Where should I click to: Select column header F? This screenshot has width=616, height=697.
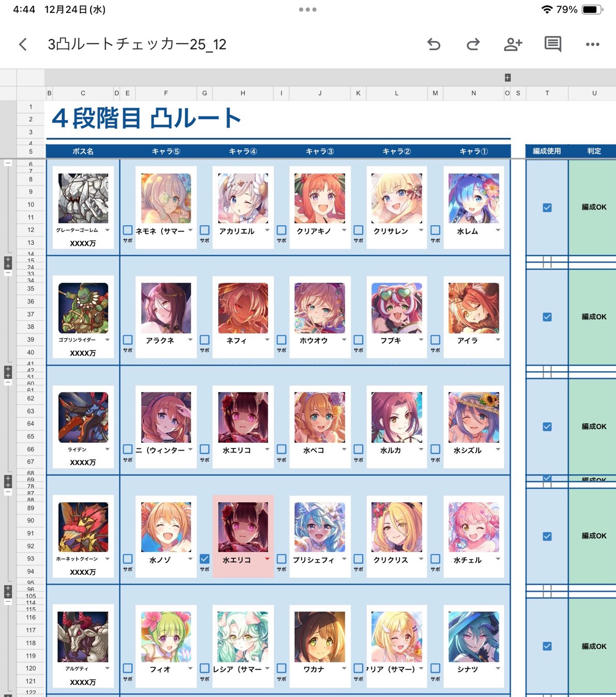coord(166,93)
